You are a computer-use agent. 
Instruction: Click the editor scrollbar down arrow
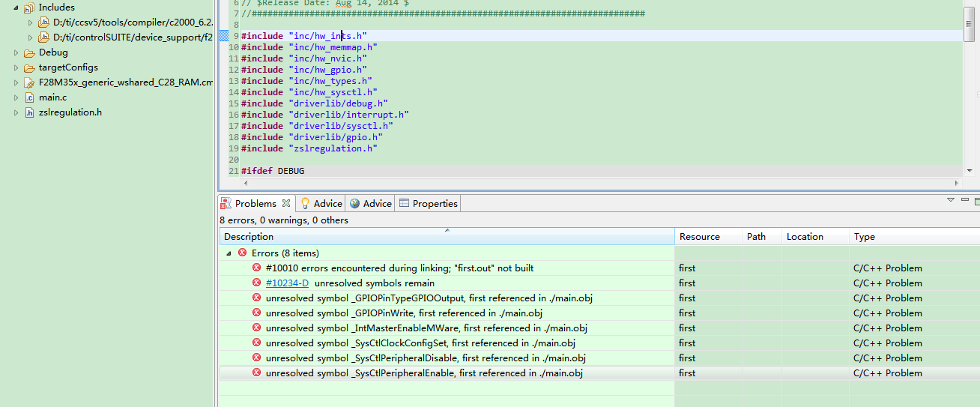click(970, 171)
